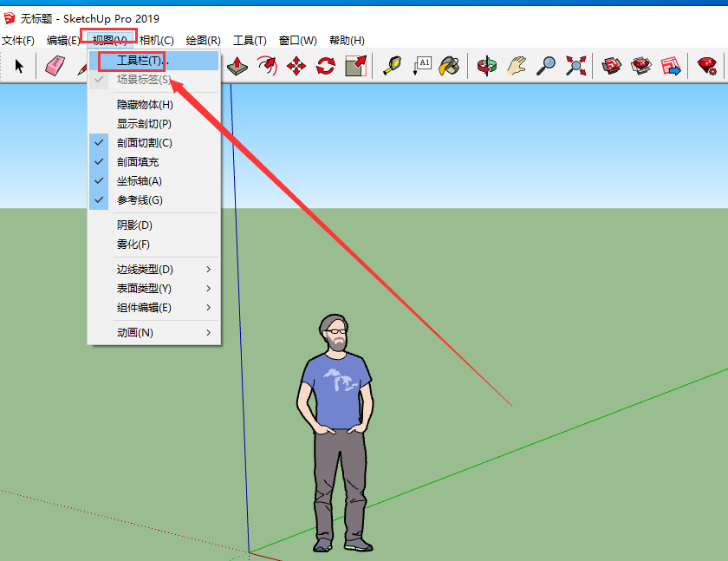This screenshot has height=561, width=728.
Task: Open 工具栏(T) menu entry
Action: coord(140,61)
